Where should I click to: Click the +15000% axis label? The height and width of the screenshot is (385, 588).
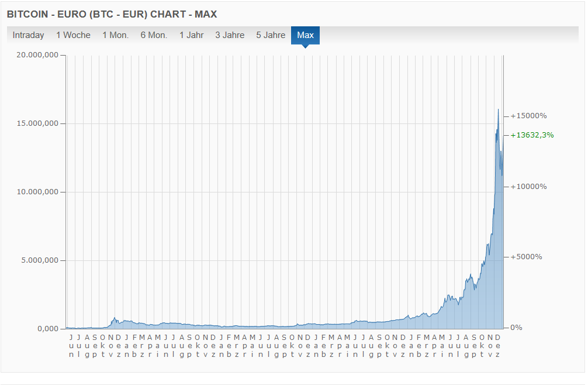(528, 116)
